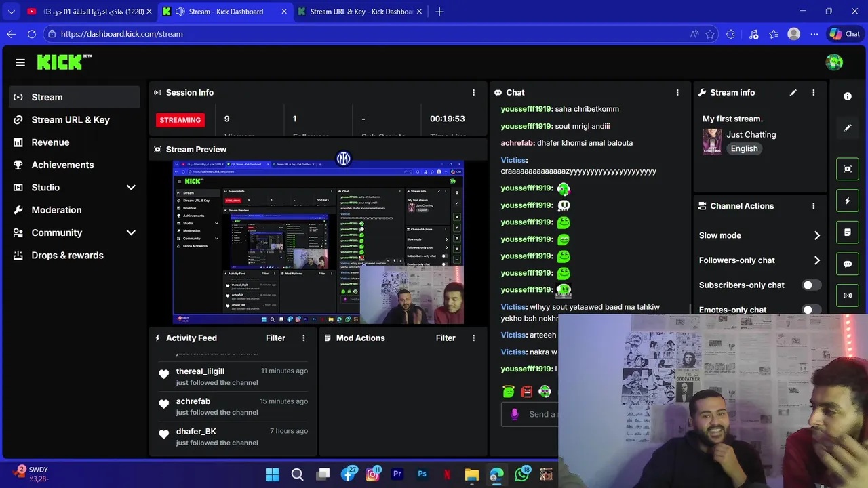The image size is (868, 488).
Task: Click the green hat emote in chat picker
Action: (x=509, y=391)
